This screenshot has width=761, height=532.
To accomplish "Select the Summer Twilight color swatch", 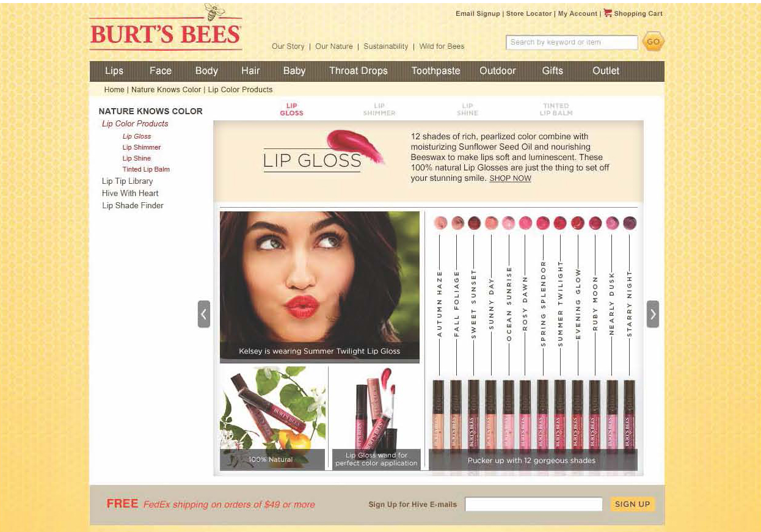I will (560, 223).
